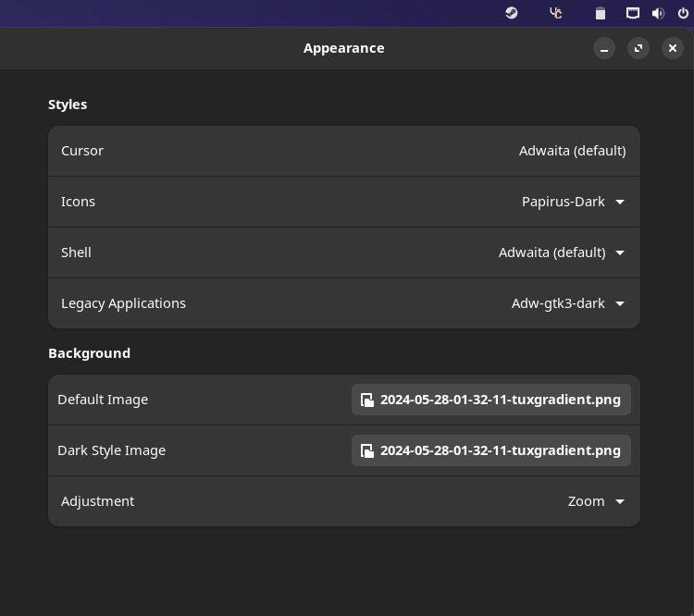Click the Cursor theme row
Viewport: 694px width, 616px height.
tap(343, 151)
